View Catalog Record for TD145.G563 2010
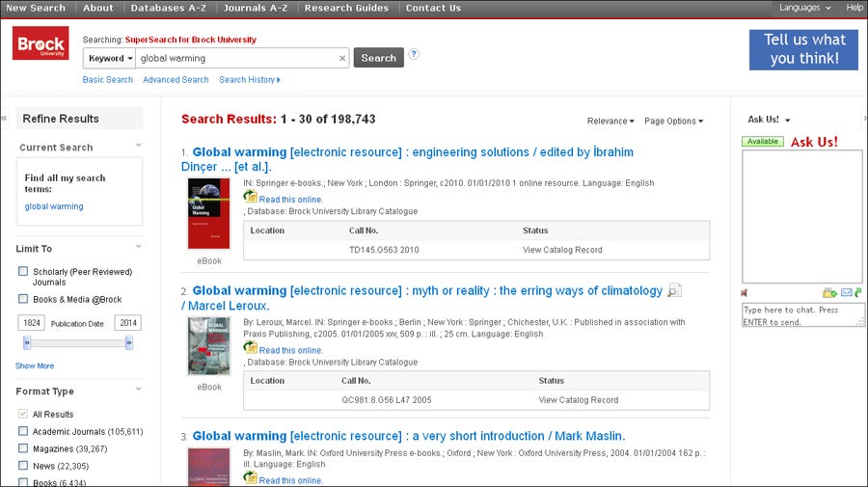Viewport: 868px width, 487px height. [562, 250]
